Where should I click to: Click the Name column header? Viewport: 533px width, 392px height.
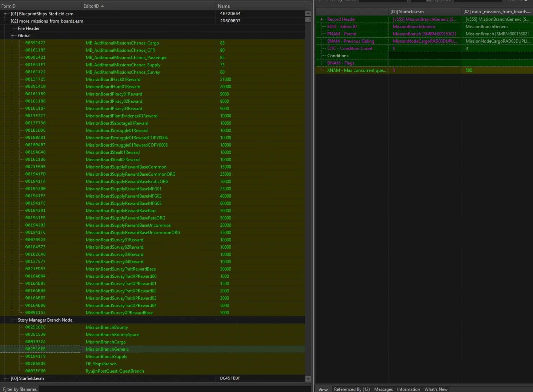pos(224,6)
